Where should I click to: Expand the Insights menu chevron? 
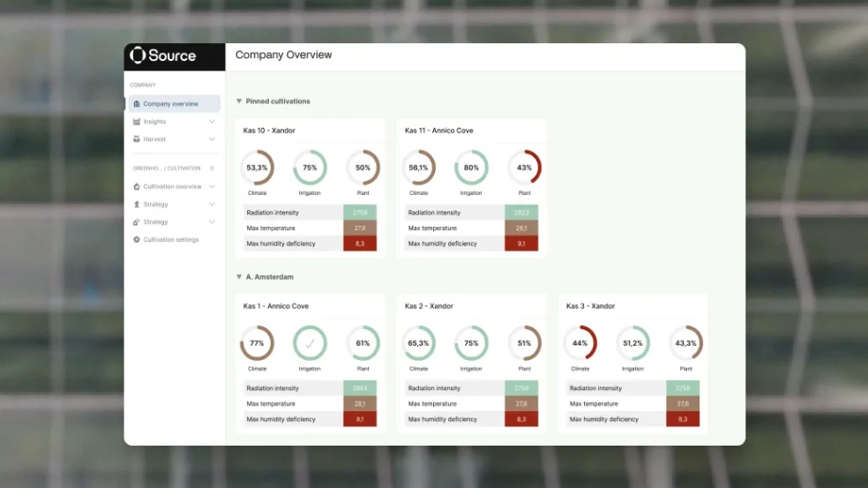tap(212, 122)
